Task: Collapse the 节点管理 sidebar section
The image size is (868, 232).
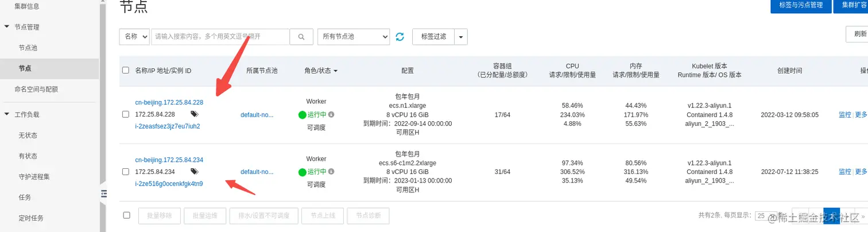Action: (6, 27)
